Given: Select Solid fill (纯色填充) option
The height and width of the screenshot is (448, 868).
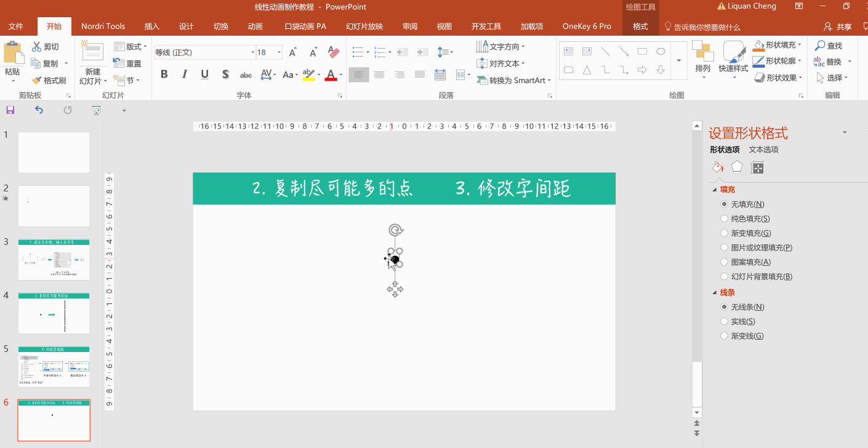Looking at the screenshot, I should (x=745, y=218).
